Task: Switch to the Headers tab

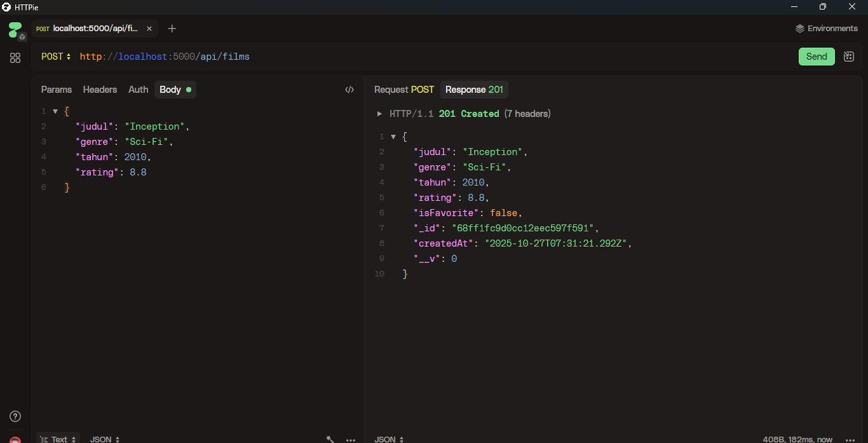Action: pyautogui.click(x=100, y=90)
